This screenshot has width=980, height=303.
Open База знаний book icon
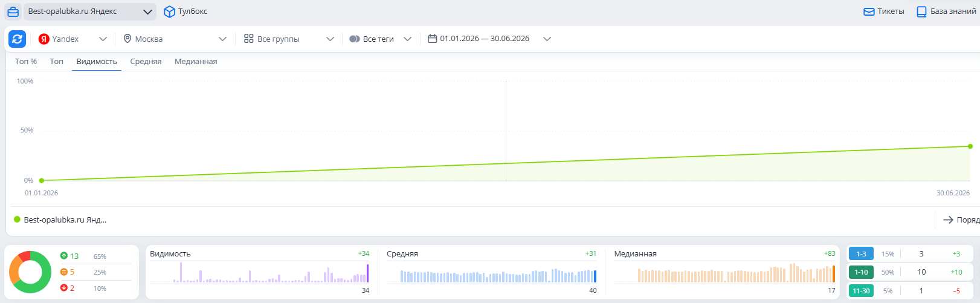[921, 11]
